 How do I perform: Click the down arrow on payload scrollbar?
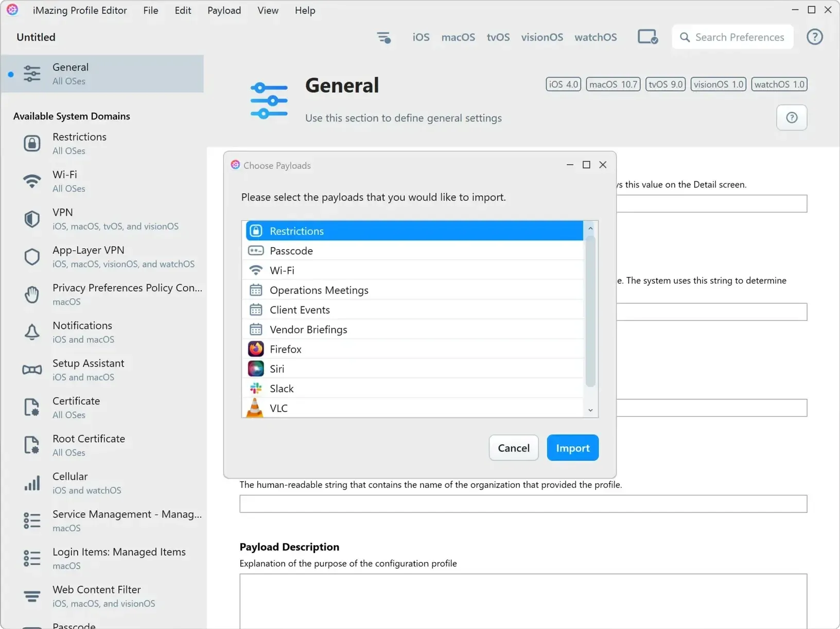pyautogui.click(x=590, y=410)
